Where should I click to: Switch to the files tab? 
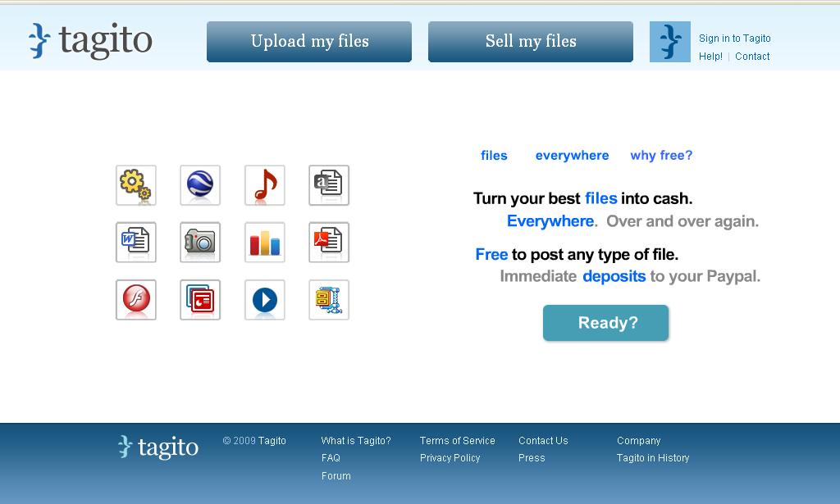(494, 155)
